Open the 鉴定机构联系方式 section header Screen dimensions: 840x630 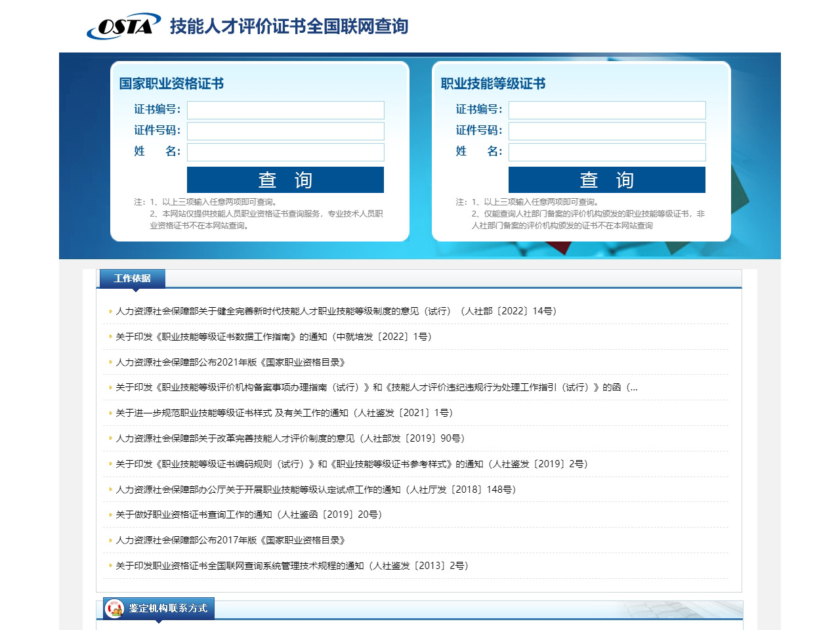coord(166,608)
